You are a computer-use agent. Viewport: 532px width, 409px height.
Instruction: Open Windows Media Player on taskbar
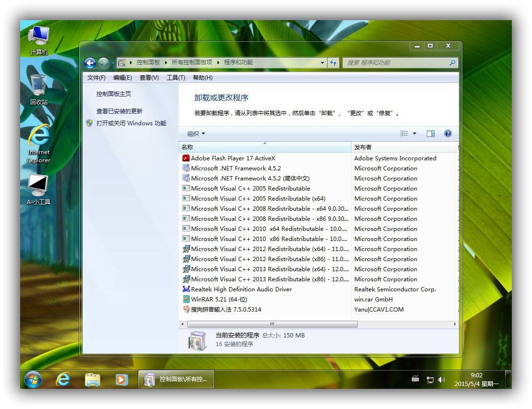coord(122,380)
